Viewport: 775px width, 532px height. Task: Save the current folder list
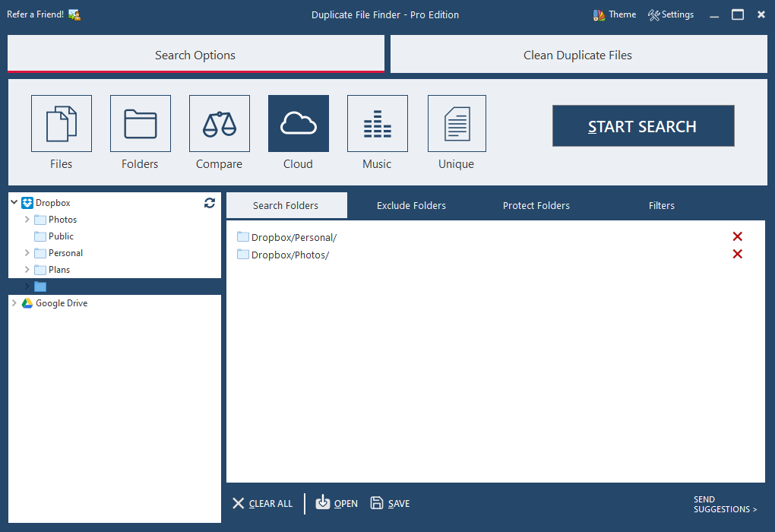coord(390,503)
